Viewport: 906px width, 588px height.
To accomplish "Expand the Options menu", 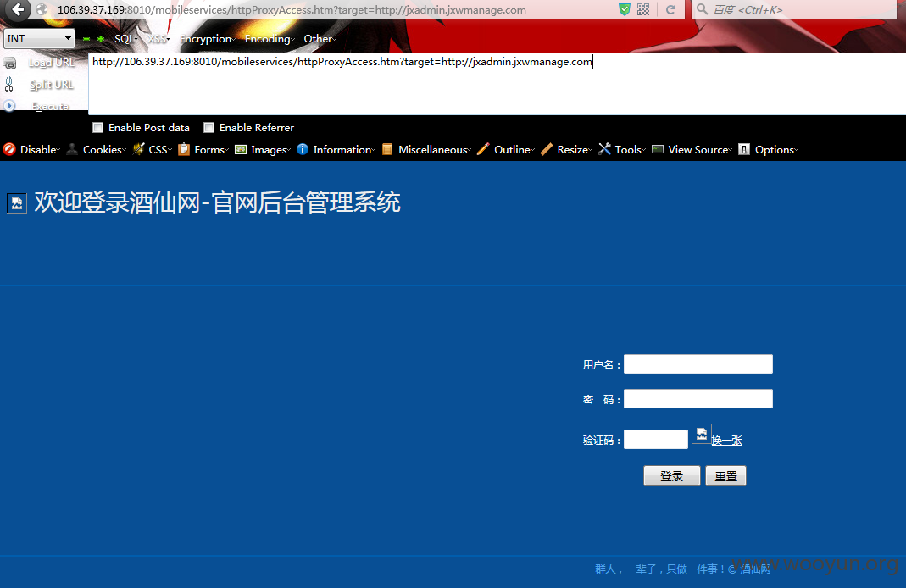I will click(x=776, y=150).
